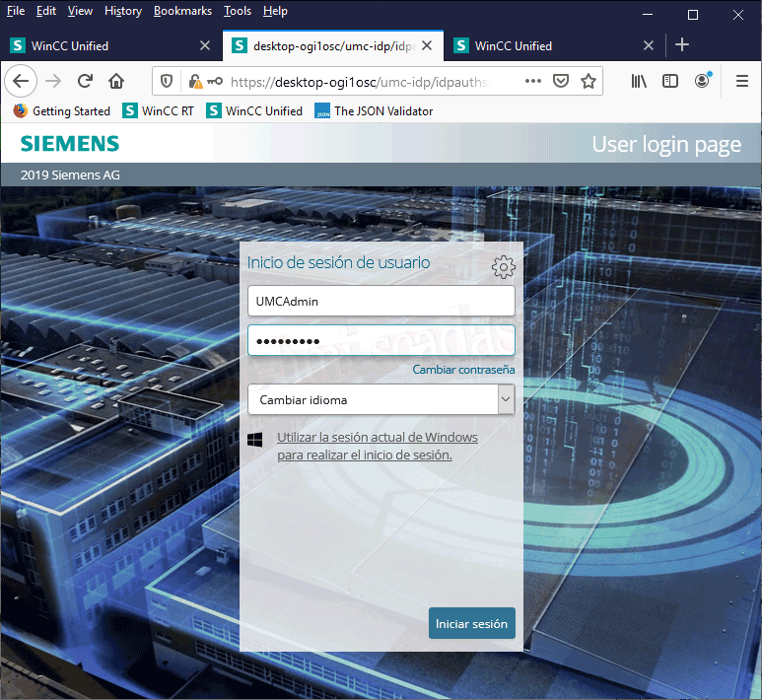
Task: Go back to previous page
Action: pyautogui.click(x=22, y=81)
